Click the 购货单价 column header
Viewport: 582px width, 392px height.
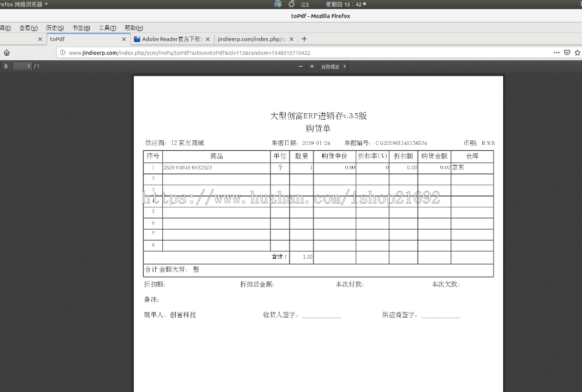click(334, 157)
